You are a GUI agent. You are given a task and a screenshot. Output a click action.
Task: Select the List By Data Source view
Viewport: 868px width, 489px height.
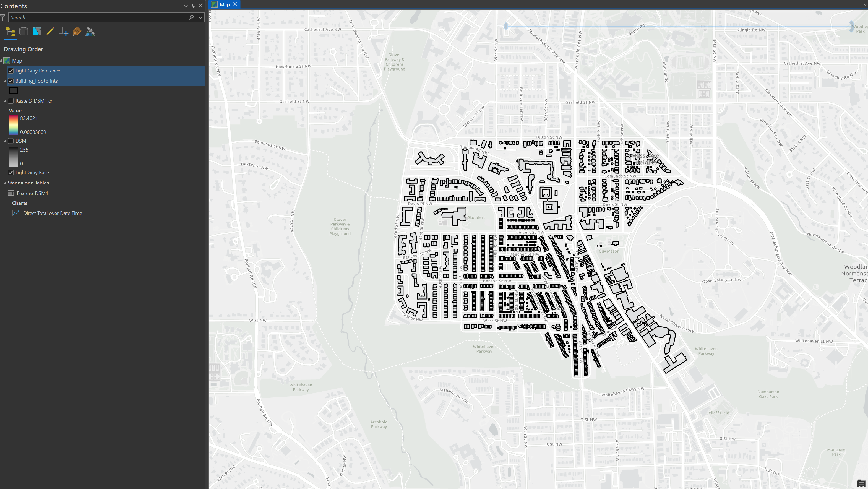[24, 31]
